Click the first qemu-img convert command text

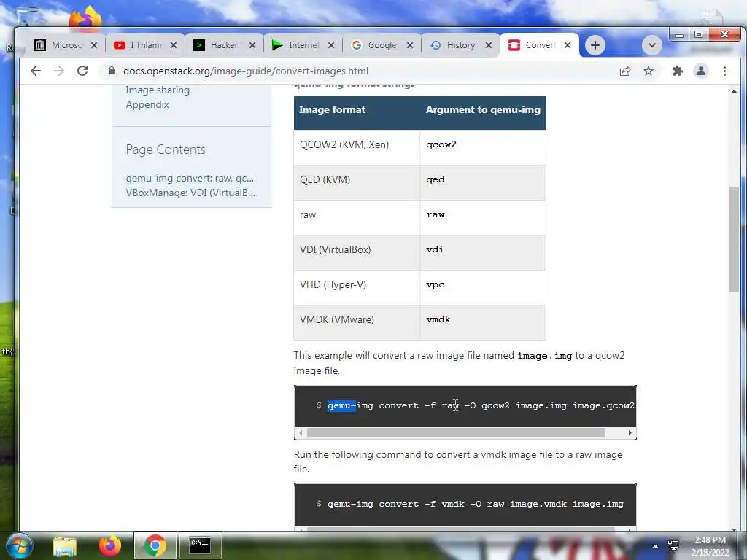click(x=481, y=405)
